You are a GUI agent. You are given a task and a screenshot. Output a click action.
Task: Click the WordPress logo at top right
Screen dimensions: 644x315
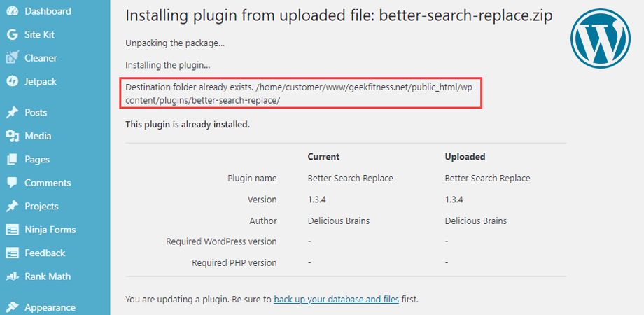[x=600, y=38]
